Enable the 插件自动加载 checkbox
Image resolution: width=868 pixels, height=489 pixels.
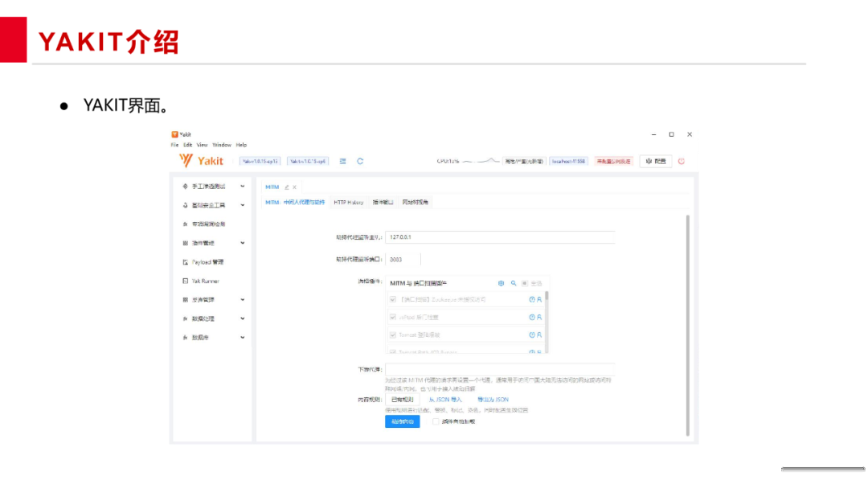coord(436,421)
